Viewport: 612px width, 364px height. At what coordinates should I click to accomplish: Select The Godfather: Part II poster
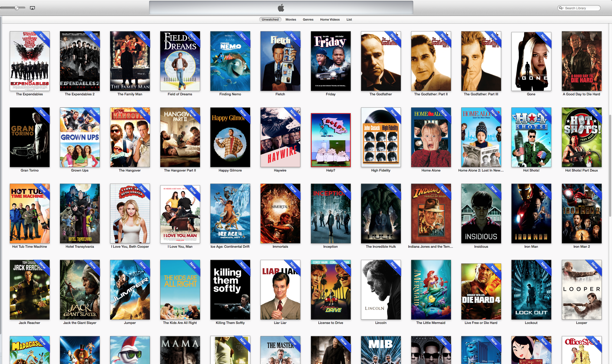[x=431, y=61]
